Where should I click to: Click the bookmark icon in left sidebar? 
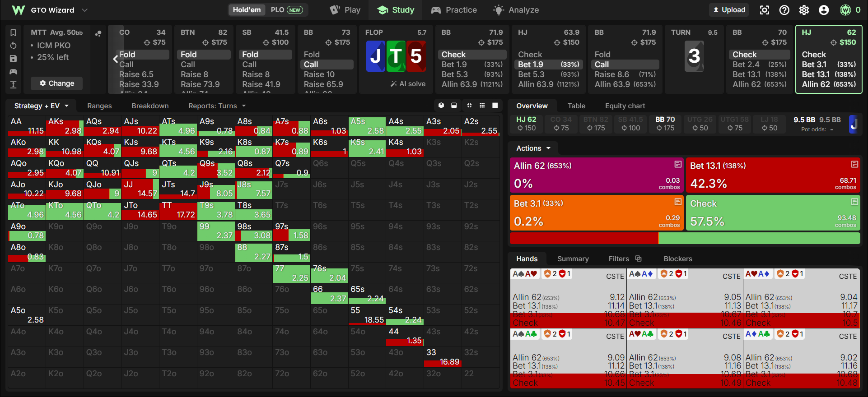(14, 32)
